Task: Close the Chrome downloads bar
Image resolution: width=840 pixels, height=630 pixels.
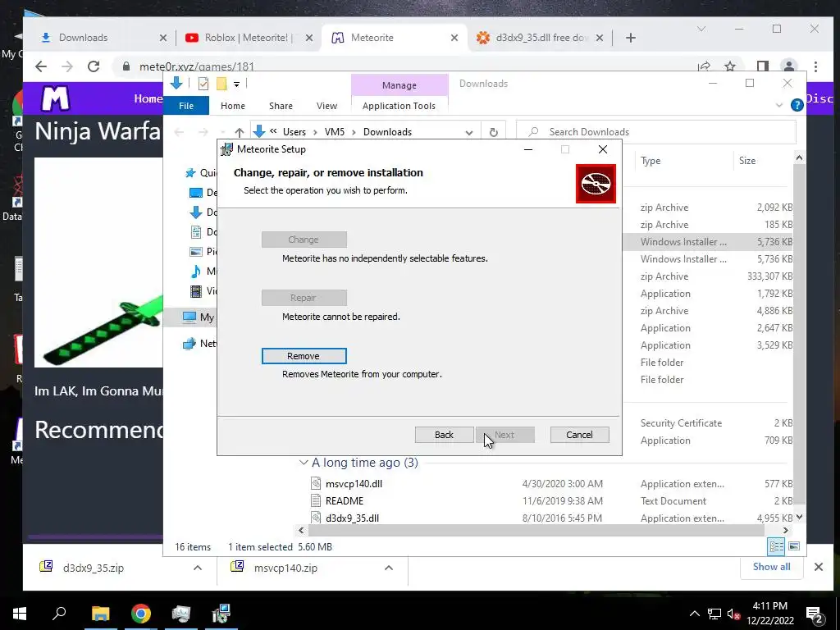Action: point(818,567)
